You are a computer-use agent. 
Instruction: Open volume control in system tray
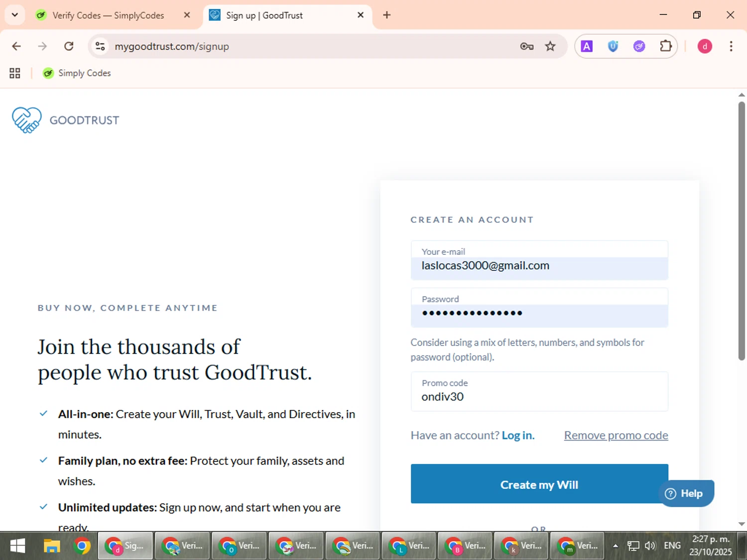650,546
